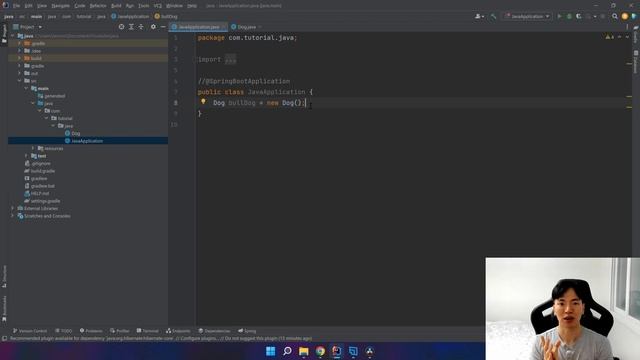Open Windows taskbar search
The height and width of the screenshot is (360, 640).
[287, 351]
